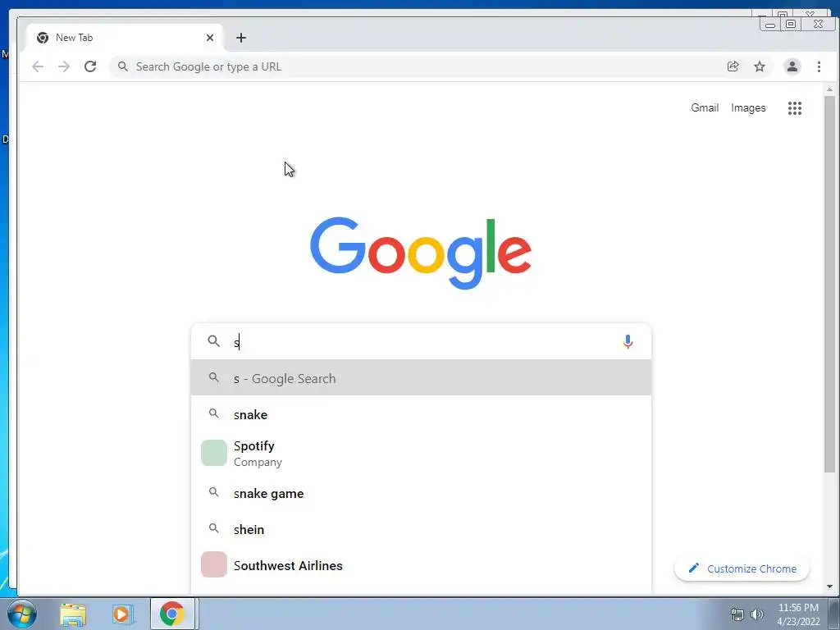Open Windows Media Player from taskbar

(x=122, y=614)
